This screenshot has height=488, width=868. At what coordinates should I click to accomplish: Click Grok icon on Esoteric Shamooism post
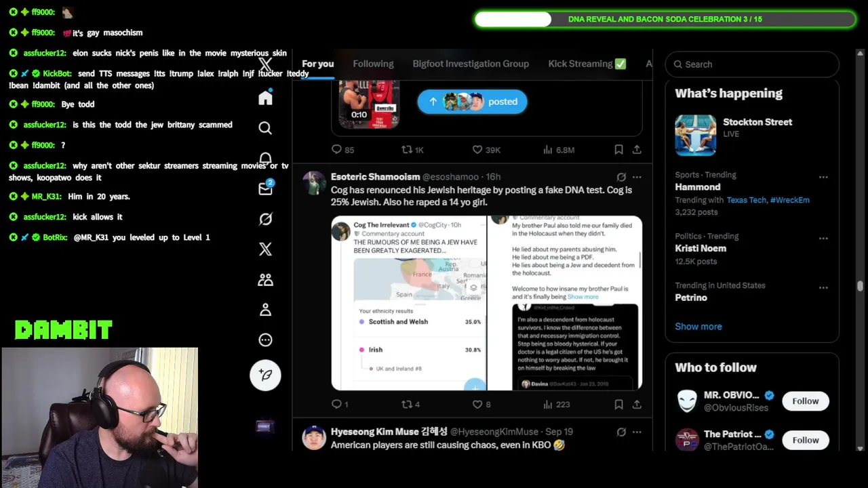[621, 177]
